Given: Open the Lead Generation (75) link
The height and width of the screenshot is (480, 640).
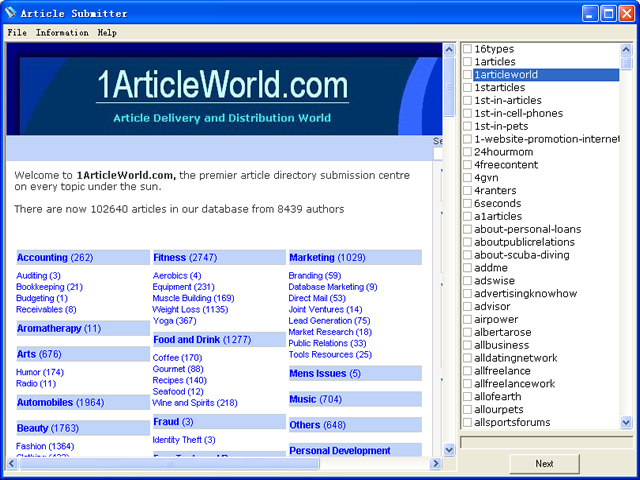Looking at the screenshot, I should (x=329, y=320).
